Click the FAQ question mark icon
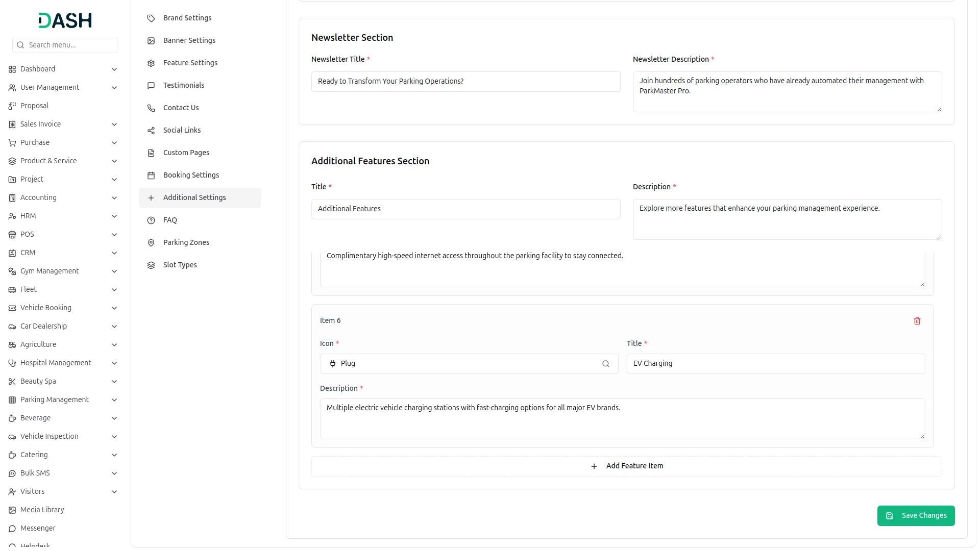Viewport: 980px width, 551px height. point(151,220)
